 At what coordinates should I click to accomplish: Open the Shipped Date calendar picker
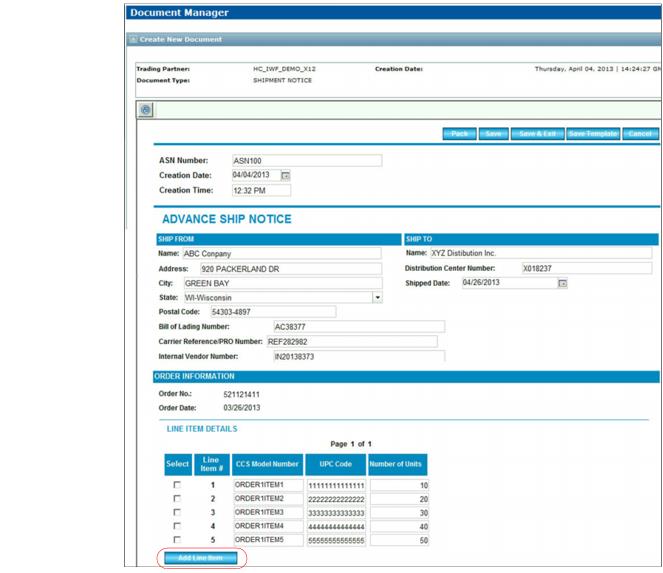click(x=562, y=283)
